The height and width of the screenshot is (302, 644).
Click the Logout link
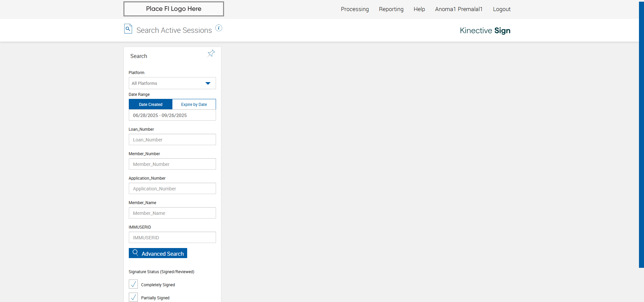point(502,9)
